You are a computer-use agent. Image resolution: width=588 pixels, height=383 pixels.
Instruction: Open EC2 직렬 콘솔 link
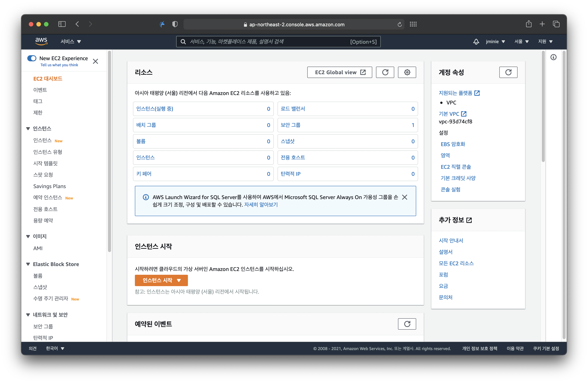pos(456,167)
